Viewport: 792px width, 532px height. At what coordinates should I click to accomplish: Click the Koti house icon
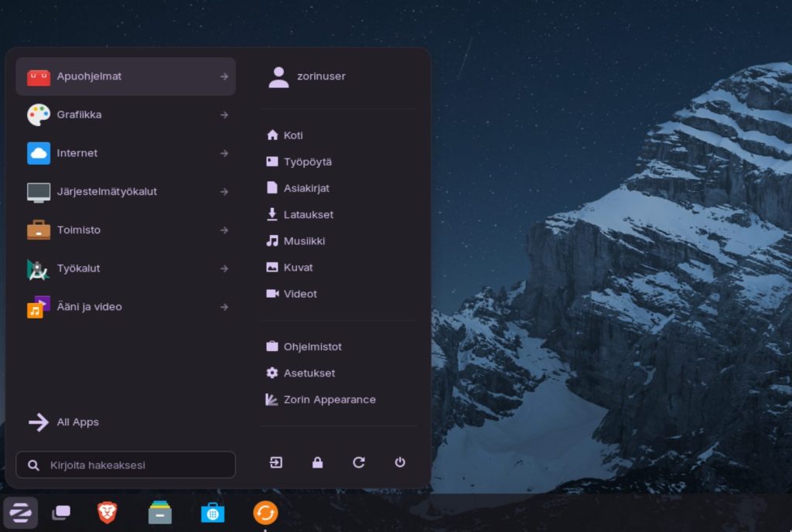tap(272, 135)
